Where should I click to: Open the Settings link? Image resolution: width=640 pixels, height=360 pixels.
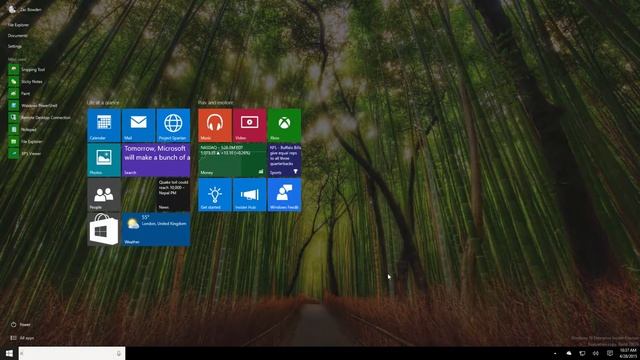(15, 46)
